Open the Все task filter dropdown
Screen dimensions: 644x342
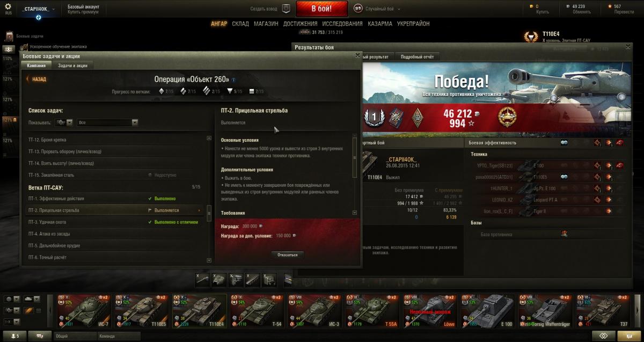tap(108, 122)
